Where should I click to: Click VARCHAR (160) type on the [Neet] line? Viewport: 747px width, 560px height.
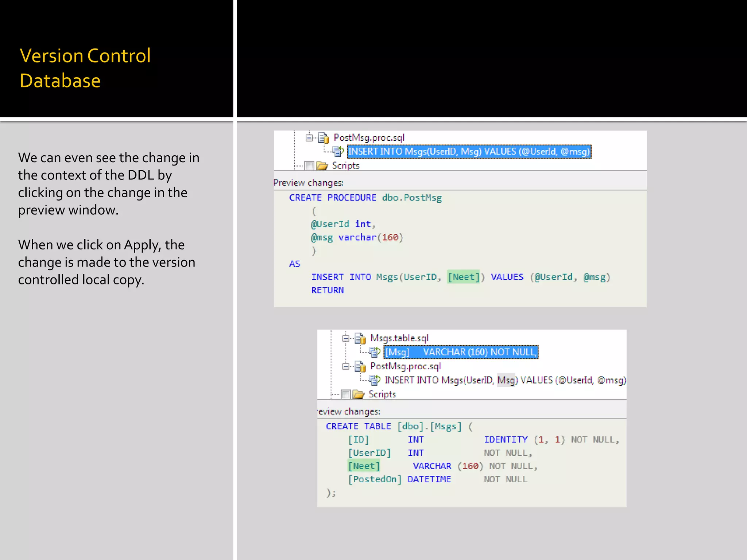pos(448,466)
